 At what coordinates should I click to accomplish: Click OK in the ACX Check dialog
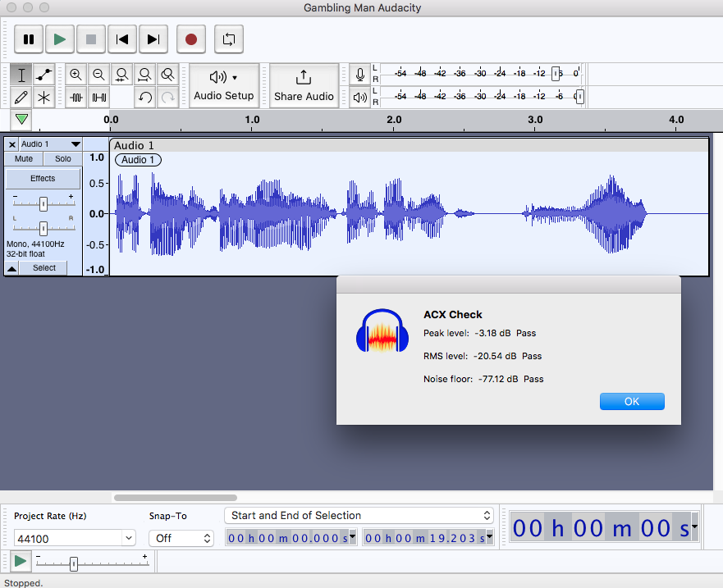pos(632,401)
